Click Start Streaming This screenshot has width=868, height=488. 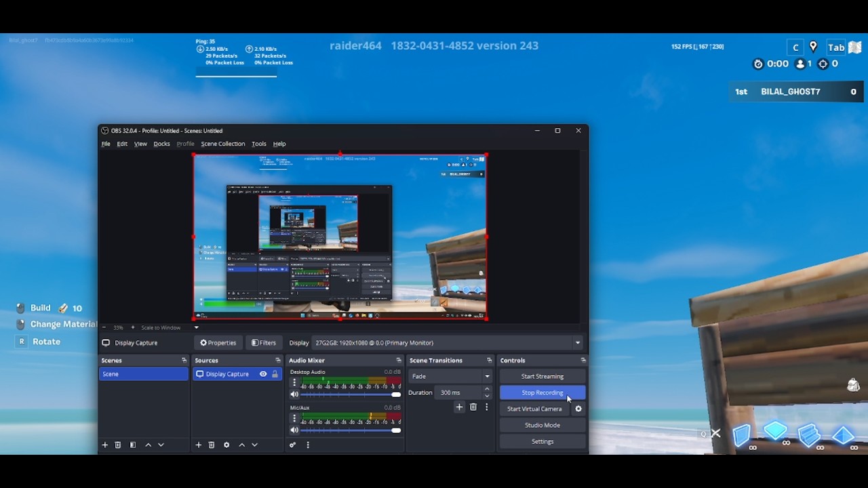click(542, 376)
